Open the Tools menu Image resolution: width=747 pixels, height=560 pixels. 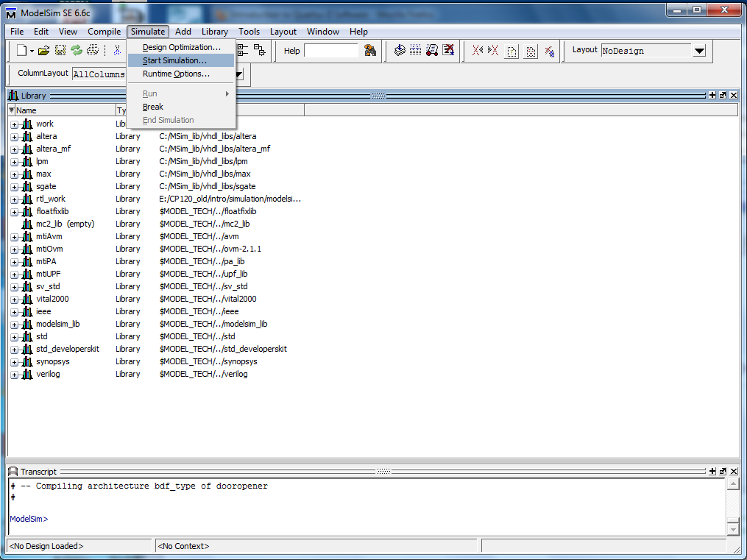pyautogui.click(x=249, y=32)
